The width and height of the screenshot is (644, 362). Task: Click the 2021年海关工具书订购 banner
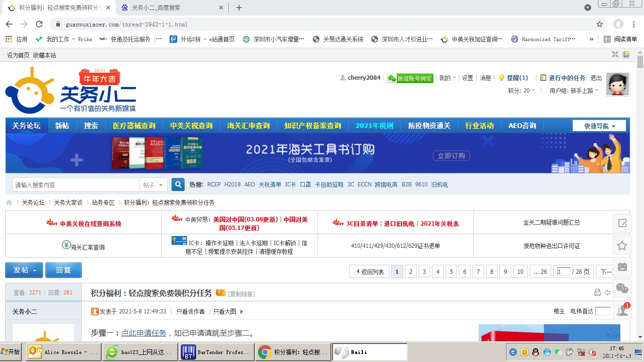point(318,153)
